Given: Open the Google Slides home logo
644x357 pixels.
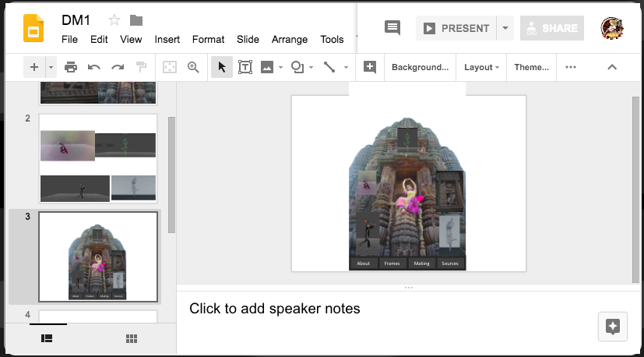Looking at the screenshot, I should tap(33, 28).
